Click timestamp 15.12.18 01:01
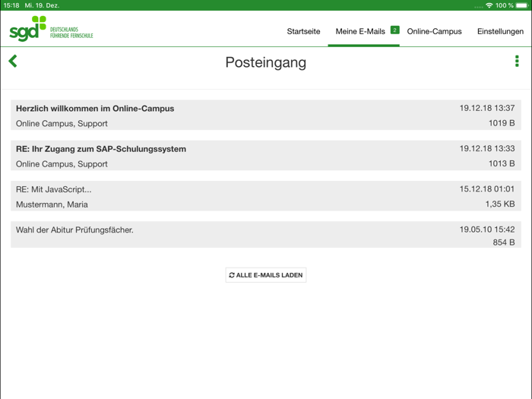The height and width of the screenshot is (399, 532). 487,188
